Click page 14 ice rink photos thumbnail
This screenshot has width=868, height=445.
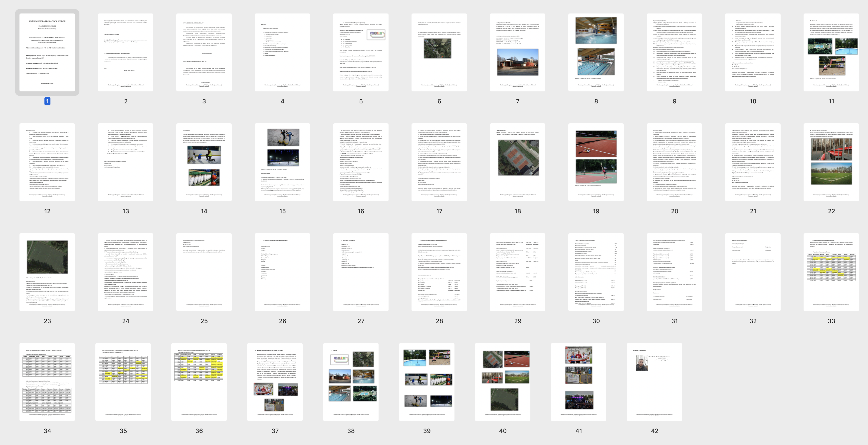(204, 162)
